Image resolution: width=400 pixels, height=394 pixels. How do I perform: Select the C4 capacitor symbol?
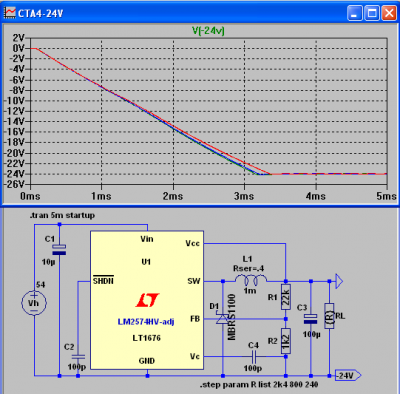point(254,357)
